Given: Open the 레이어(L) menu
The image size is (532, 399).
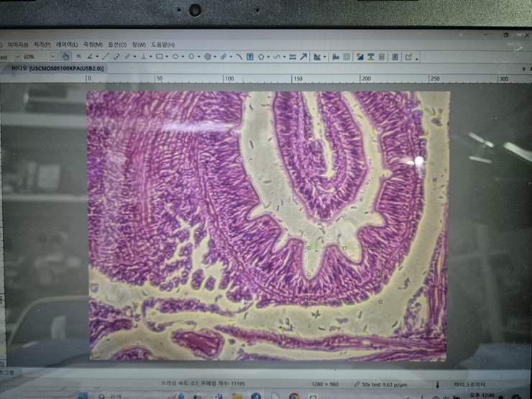Looking at the screenshot, I should [67, 45].
